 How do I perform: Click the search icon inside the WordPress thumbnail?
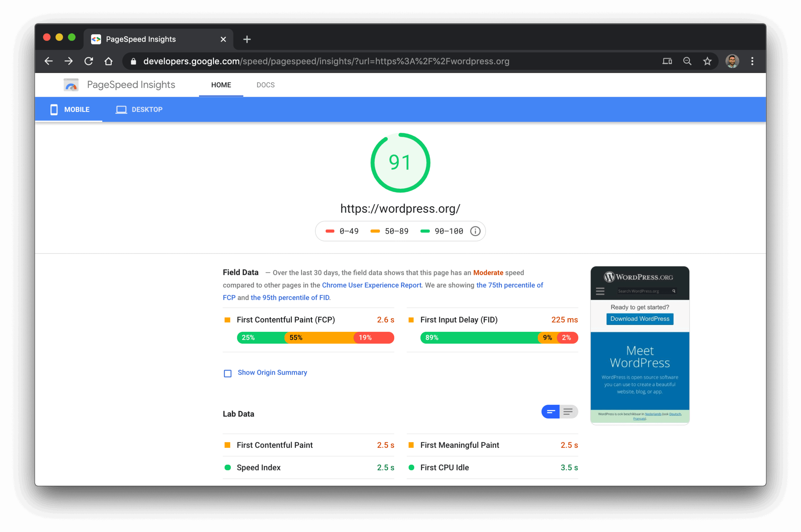pyautogui.click(x=674, y=291)
